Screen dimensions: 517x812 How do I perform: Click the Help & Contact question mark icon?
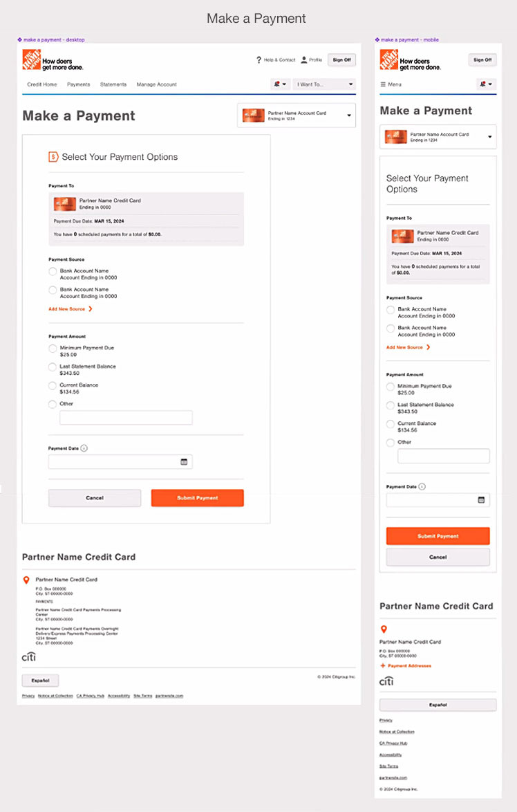pyautogui.click(x=258, y=60)
